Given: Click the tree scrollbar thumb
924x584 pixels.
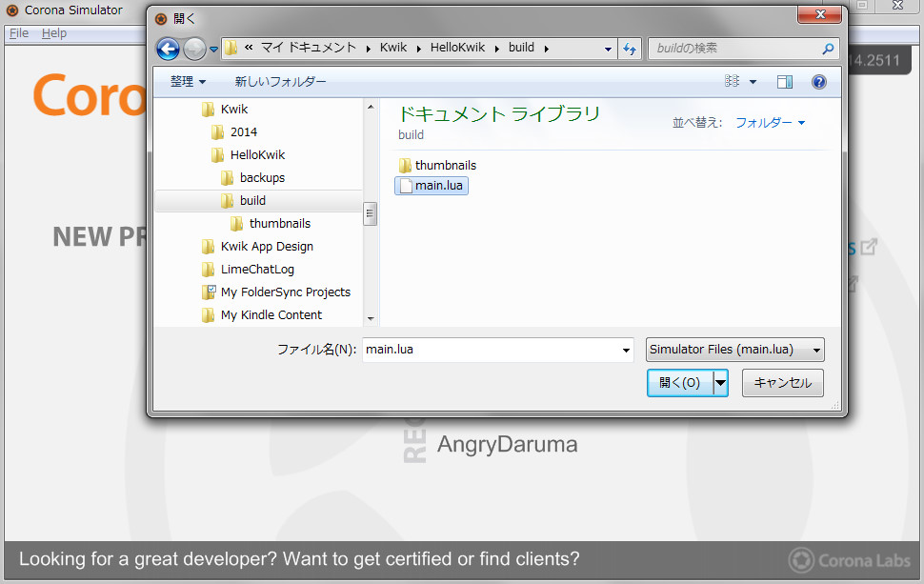Looking at the screenshot, I should click(x=371, y=213).
